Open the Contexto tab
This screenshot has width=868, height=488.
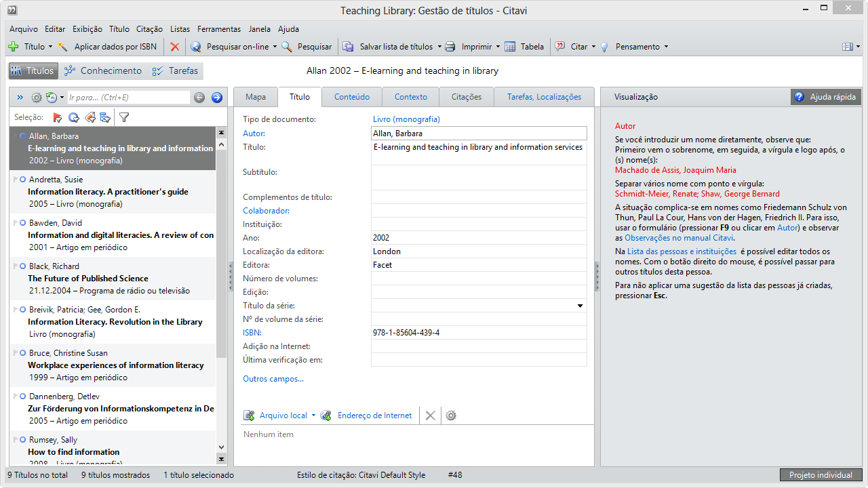(411, 97)
